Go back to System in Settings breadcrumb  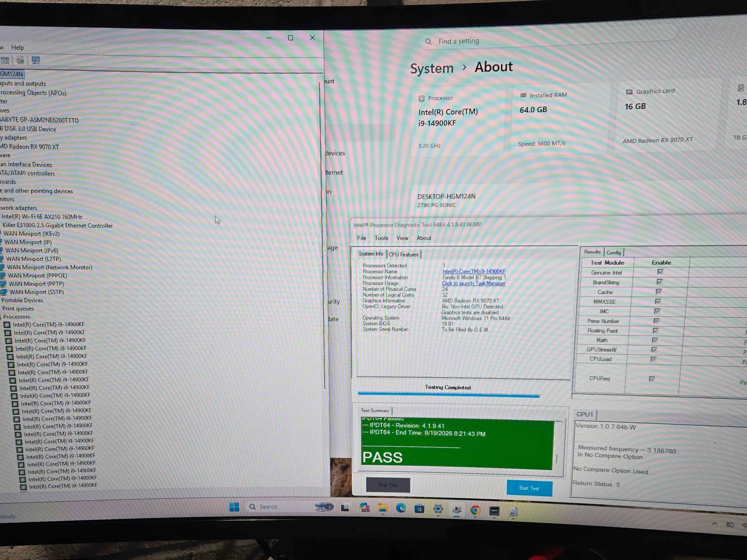pos(432,69)
